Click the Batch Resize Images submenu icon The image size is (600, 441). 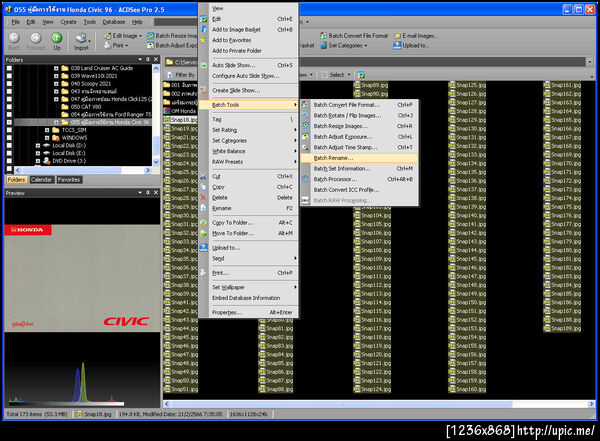(x=305, y=126)
